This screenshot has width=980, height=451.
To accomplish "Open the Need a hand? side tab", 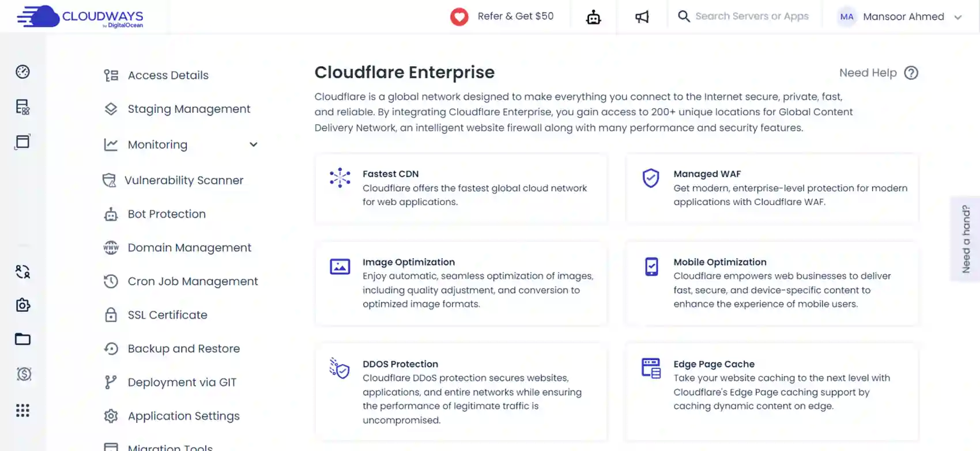I will point(966,239).
